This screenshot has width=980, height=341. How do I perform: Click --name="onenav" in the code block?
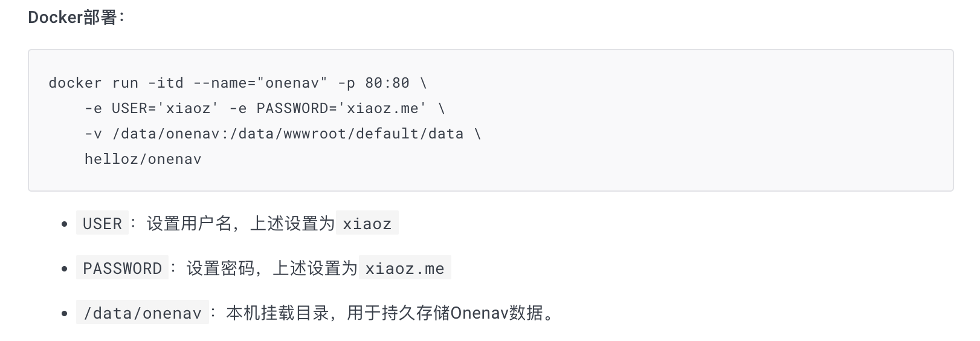260,83
